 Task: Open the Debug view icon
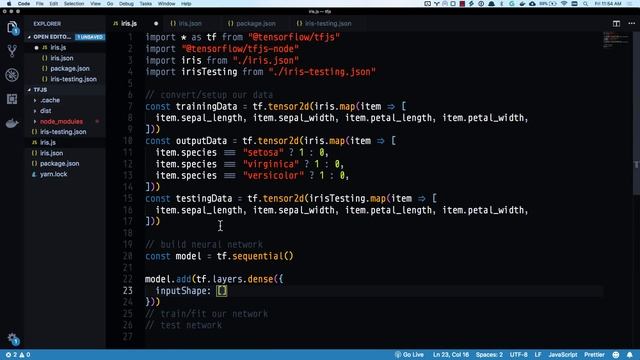tap(12, 75)
